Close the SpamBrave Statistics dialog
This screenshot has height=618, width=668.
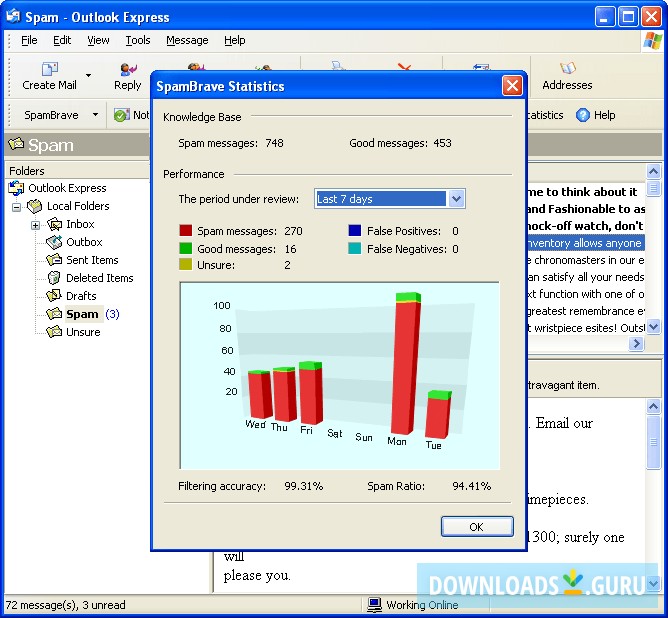click(512, 86)
